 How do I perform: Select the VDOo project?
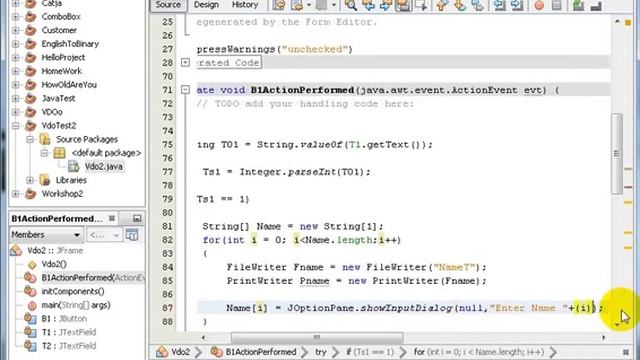click(x=52, y=112)
